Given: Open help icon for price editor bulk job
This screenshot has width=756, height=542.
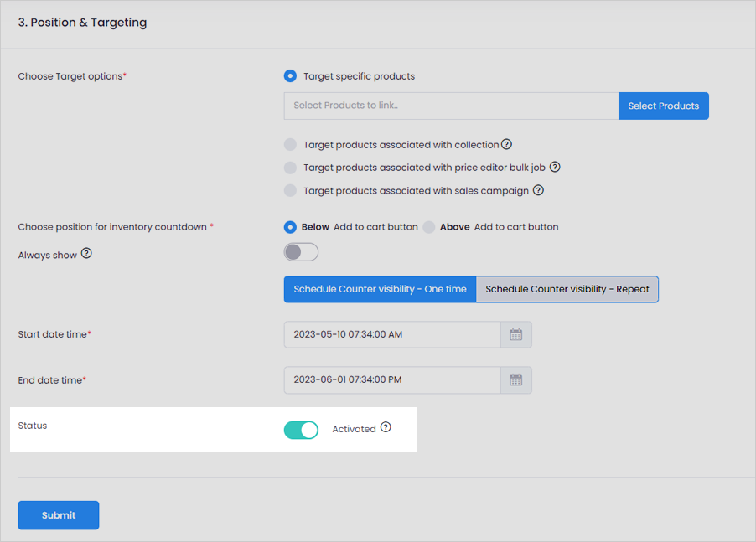Looking at the screenshot, I should pyautogui.click(x=555, y=167).
